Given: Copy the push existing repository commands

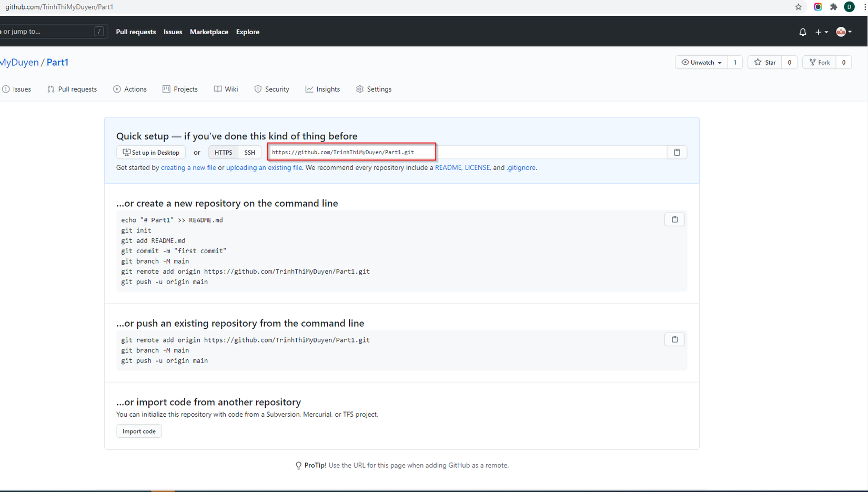Looking at the screenshot, I should coord(674,339).
